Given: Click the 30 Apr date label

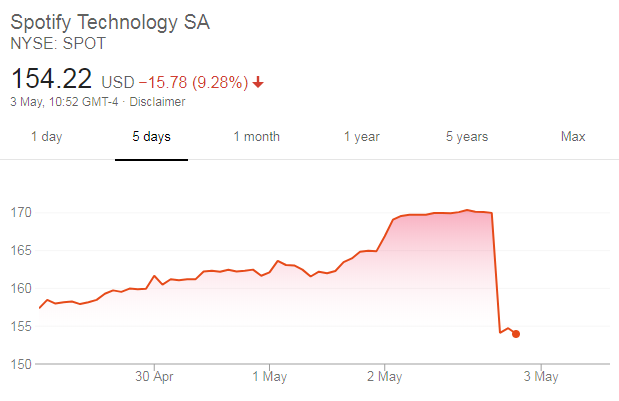Looking at the screenshot, I should tap(155, 377).
